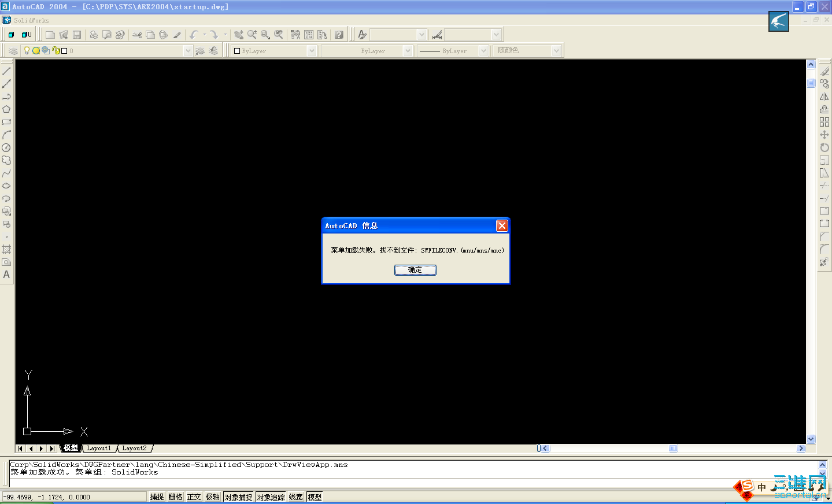Image resolution: width=832 pixels, height=504 pixels.
Task: Open the Undo history dropdown arrow
Action: (205, 35)
